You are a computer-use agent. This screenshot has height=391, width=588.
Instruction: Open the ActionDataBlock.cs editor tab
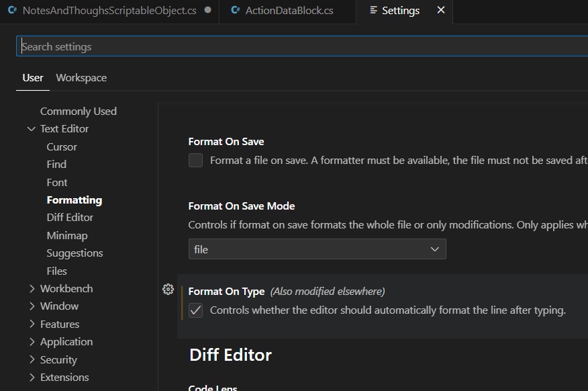[289, 11]
